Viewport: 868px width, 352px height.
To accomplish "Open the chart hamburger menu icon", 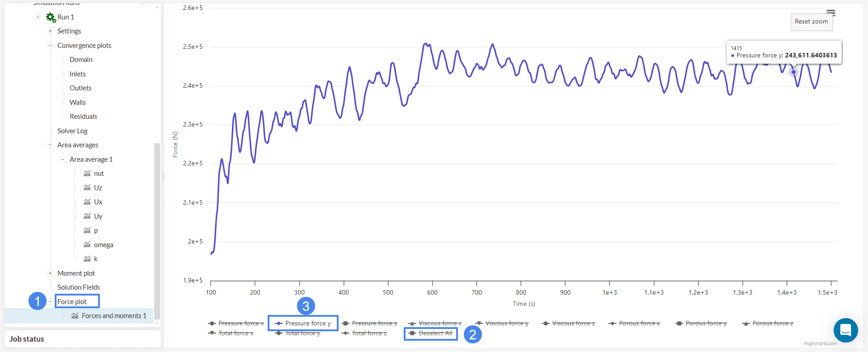I will pyautogui.click(x=831, y=13).
